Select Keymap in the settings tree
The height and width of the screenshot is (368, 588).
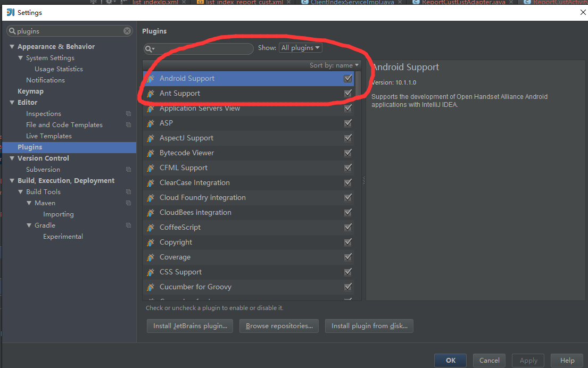[x=30, y=91]
